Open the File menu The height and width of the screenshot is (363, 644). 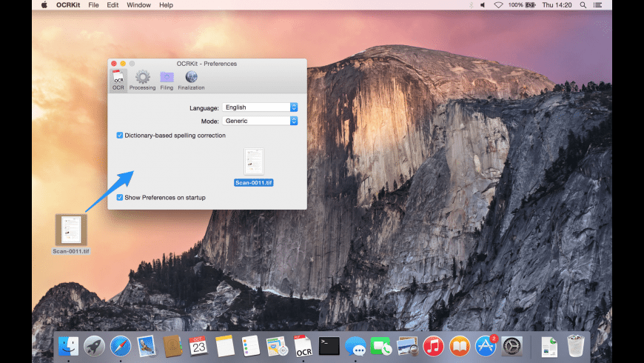click(93, 5)
